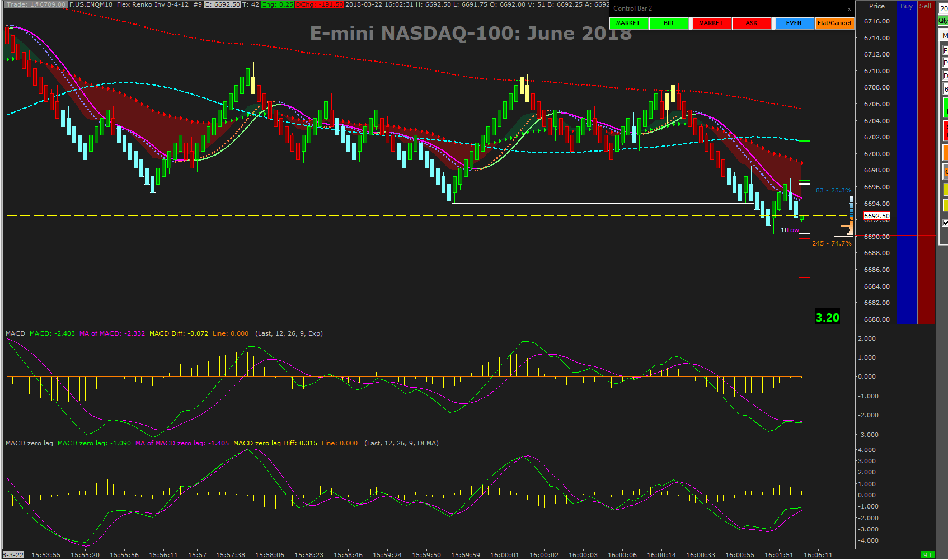
Task: Click the C: 6692.50 close value
Action: 222,4
